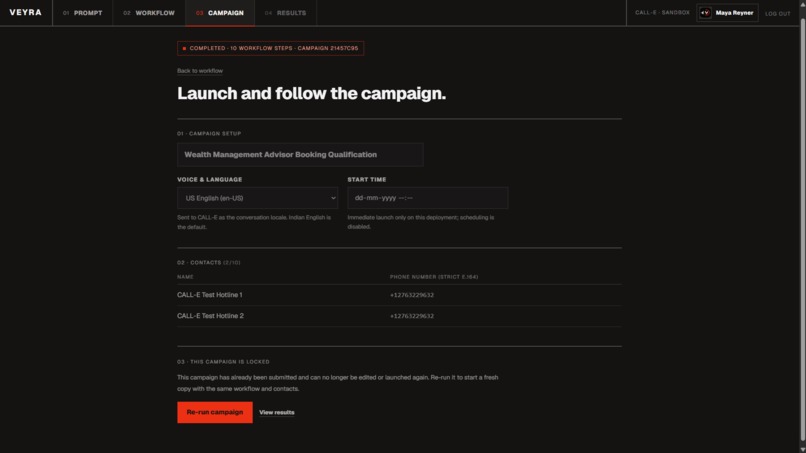The image size is (806, 453).
Task: Follow the Back to workflow link
Action: point(200,71)
